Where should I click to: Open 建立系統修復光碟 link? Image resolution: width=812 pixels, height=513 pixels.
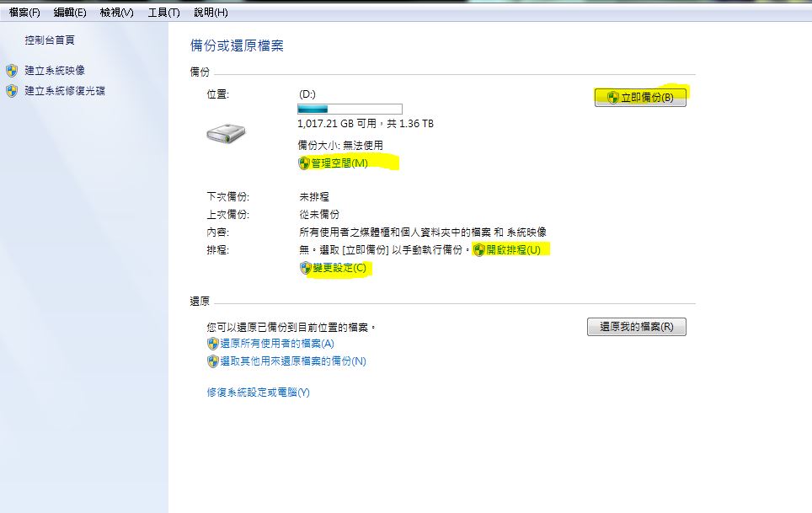pos(65,91)
